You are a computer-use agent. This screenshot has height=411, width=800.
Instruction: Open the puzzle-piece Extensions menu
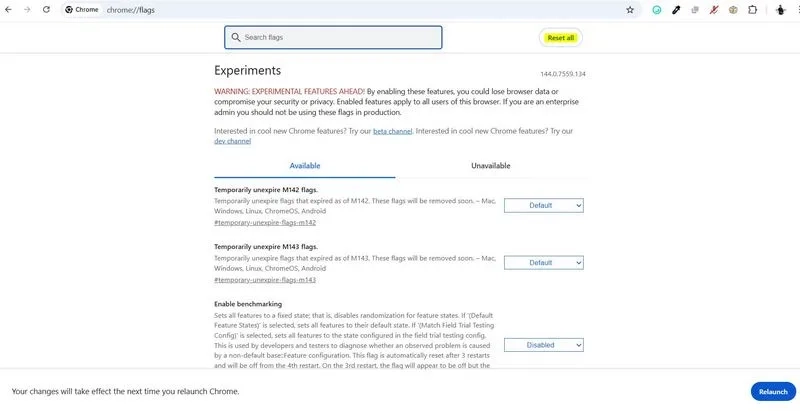click(753, 10)
